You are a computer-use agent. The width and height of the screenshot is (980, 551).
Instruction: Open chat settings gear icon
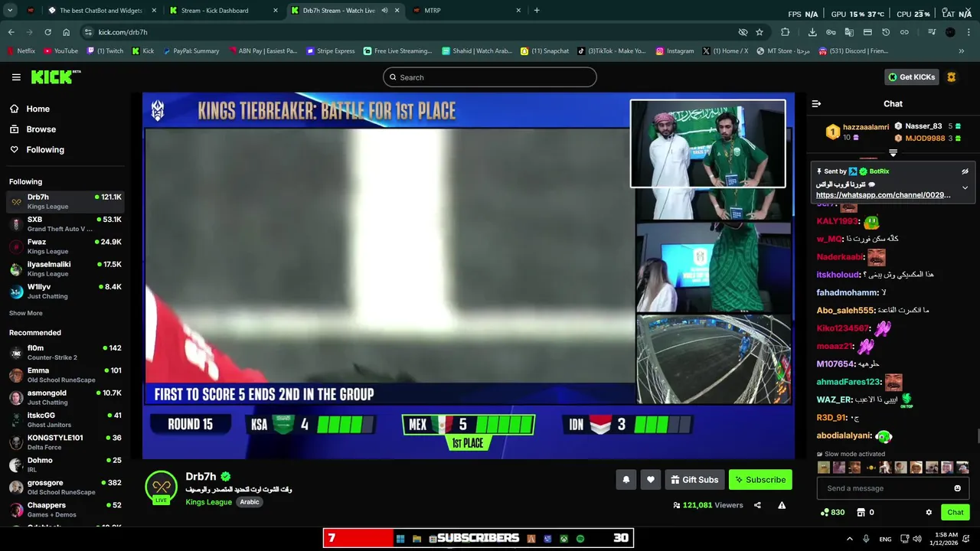(x=929, y=513)
